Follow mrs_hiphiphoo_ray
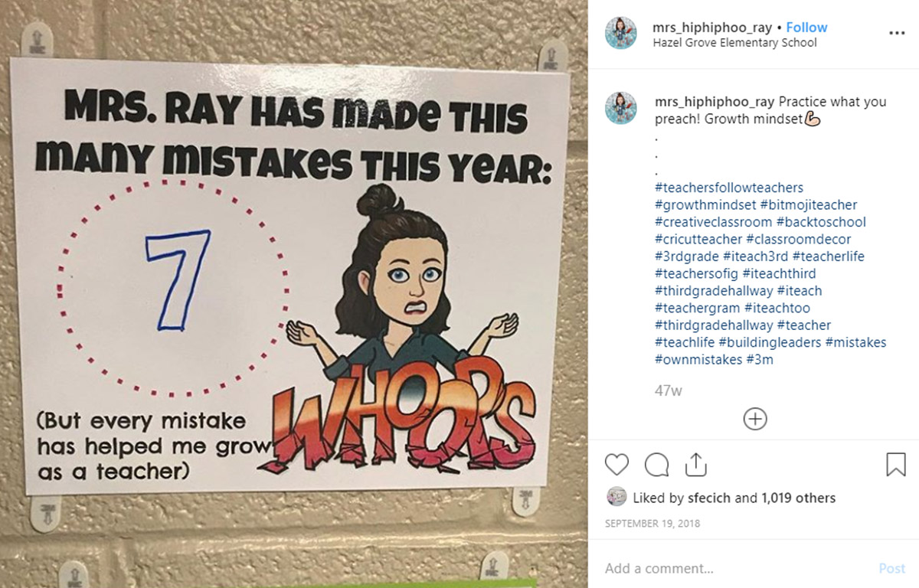The width and height of the screenshot is (919, 588). point(806,28)
